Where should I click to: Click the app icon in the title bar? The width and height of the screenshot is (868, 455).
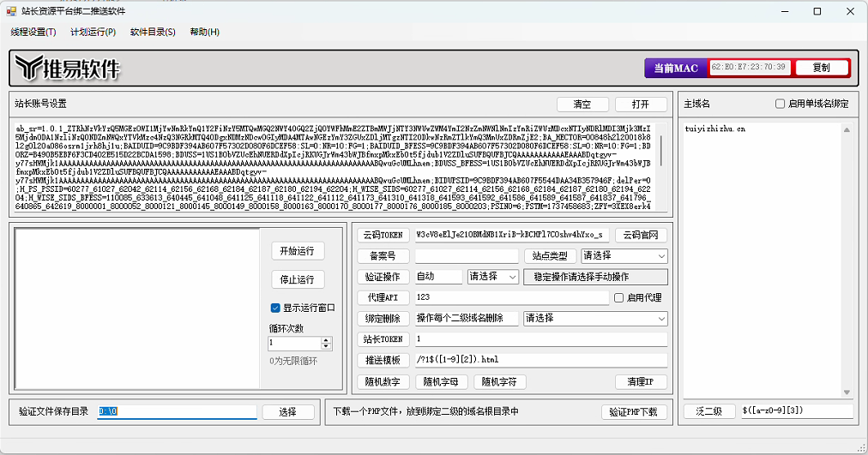pyautogui.click(x=11, y=11)
